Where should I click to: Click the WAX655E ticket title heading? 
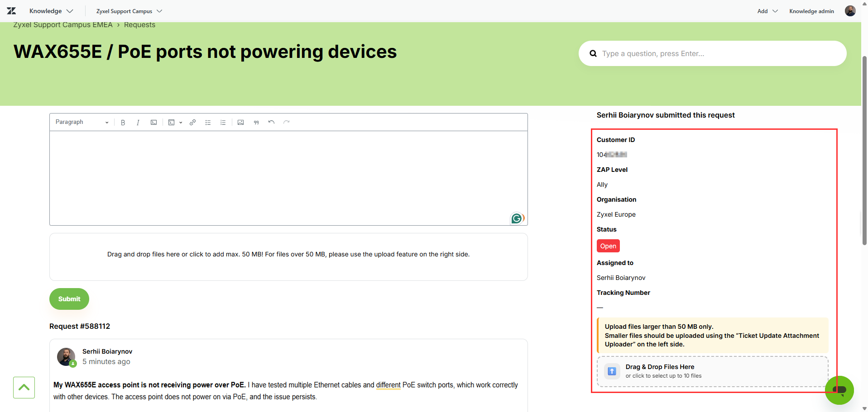(x=205, y=52)
